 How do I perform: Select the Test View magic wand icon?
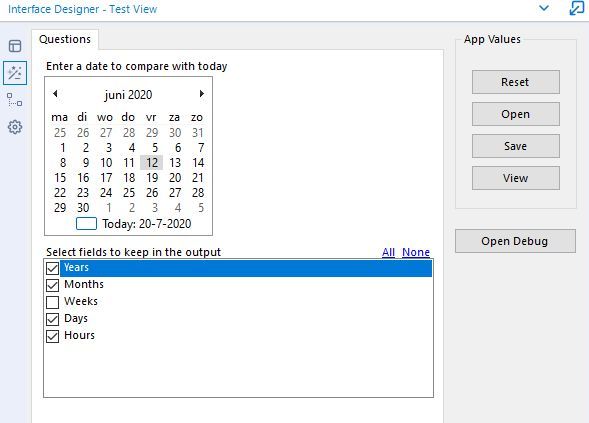(15, 73)
